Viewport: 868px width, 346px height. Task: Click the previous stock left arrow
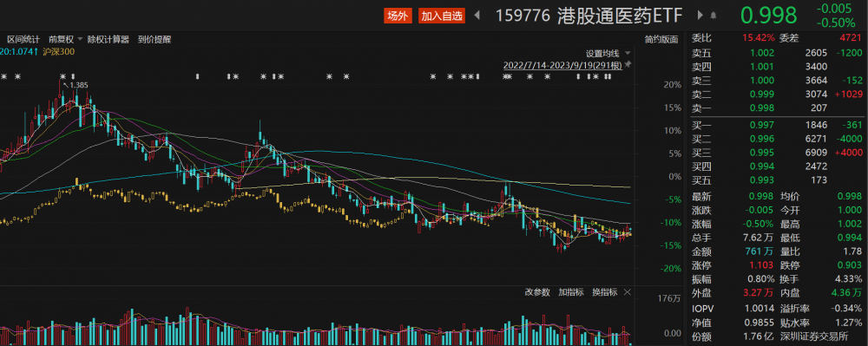477,16
